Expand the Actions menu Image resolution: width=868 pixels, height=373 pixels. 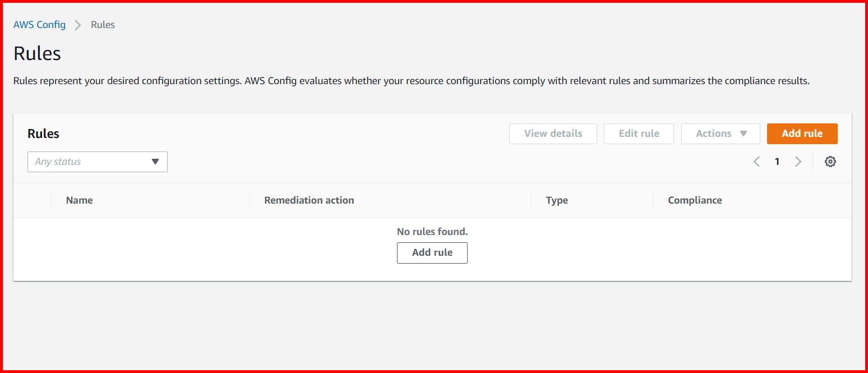(721, 133)
